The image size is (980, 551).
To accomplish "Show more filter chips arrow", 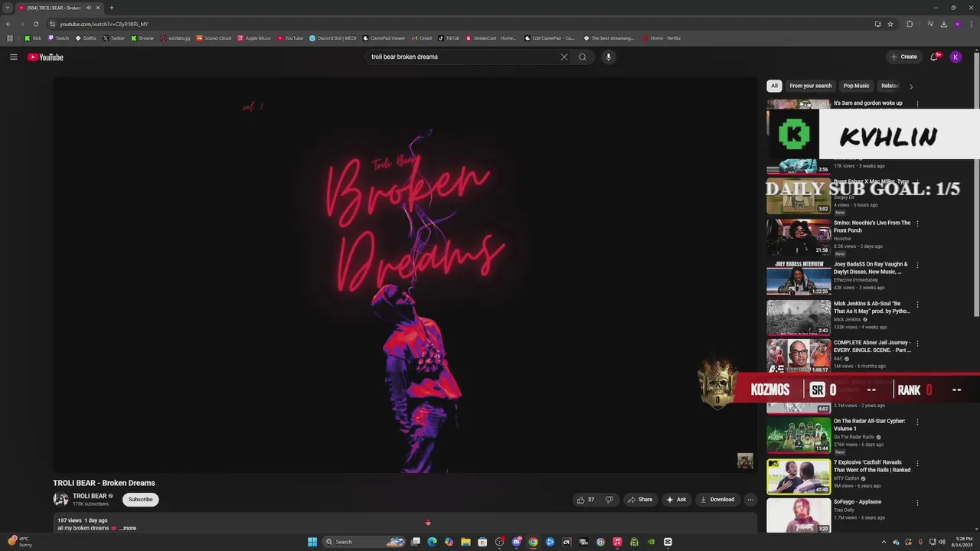I will pyautogui.click(x=911, y=86).
